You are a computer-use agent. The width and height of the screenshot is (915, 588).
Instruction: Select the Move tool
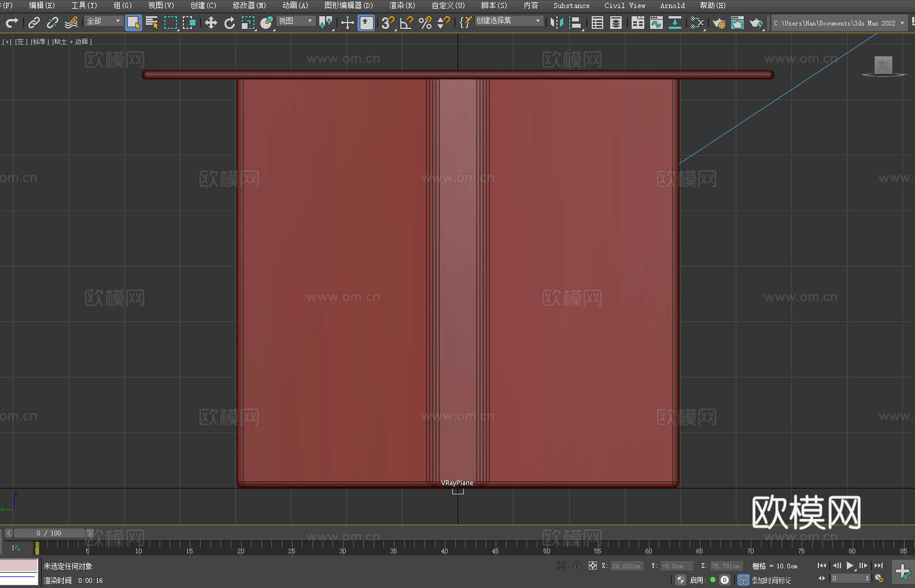pos(211,23)
